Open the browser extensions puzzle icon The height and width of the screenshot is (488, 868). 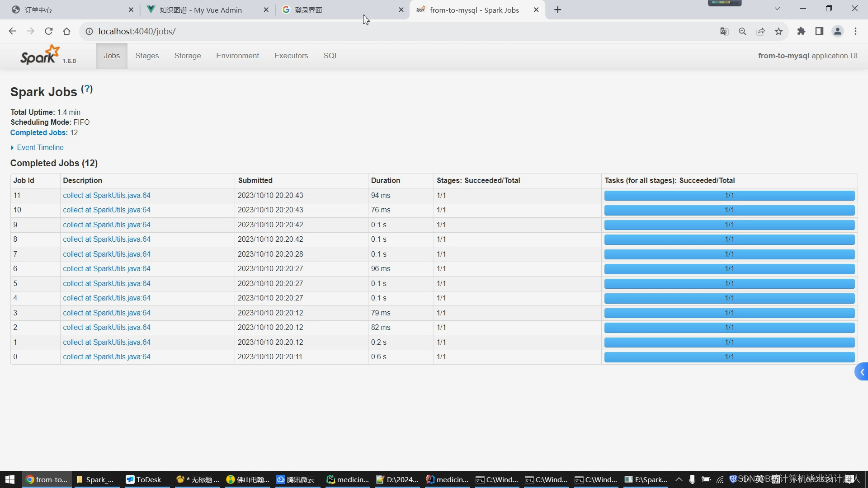point(801,31)
